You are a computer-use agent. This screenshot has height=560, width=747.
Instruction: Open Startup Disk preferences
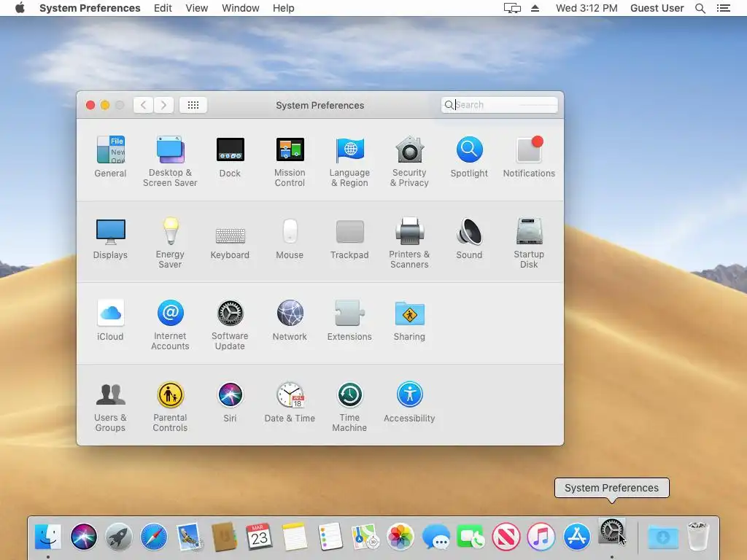tap(529, 244)
